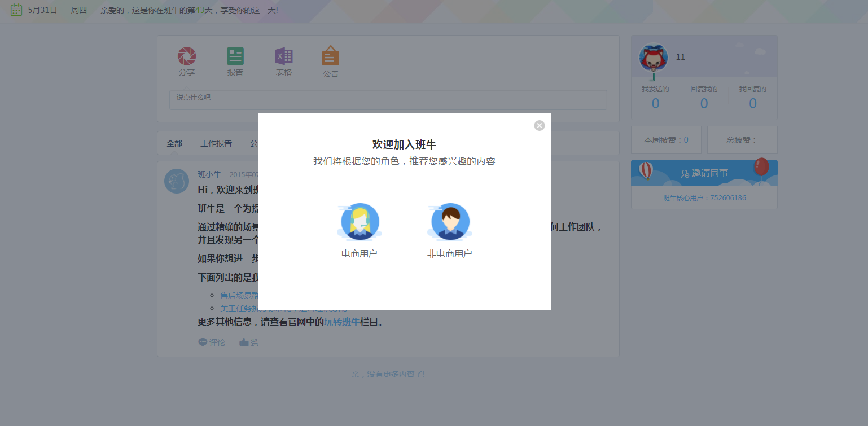The image size is (868, 426).
Task: Click the 班小牛 author avatar
Action: (177, 181)
